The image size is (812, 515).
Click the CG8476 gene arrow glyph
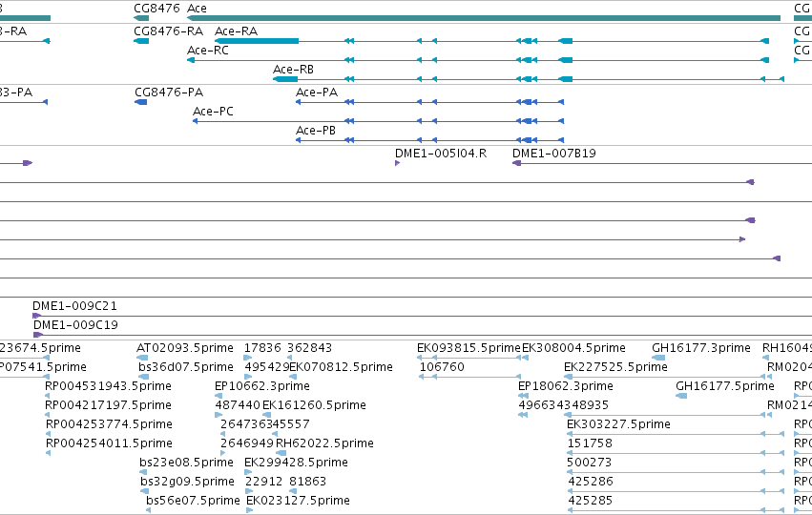(141, 18)
